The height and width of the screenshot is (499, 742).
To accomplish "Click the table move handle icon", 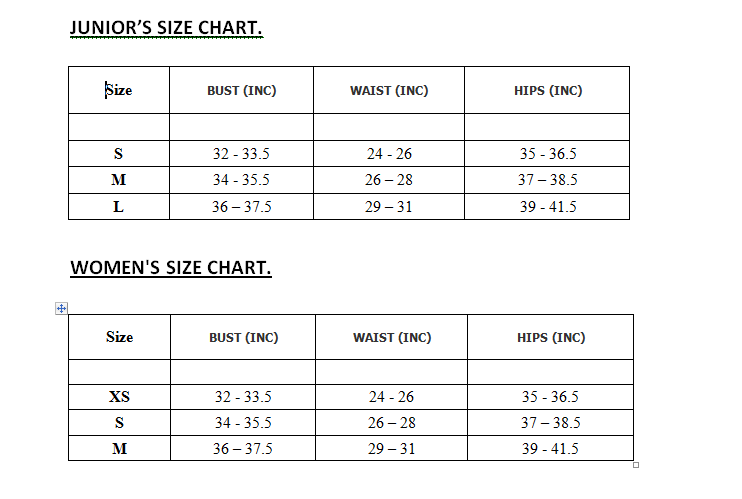I will [x=62, y=309].
